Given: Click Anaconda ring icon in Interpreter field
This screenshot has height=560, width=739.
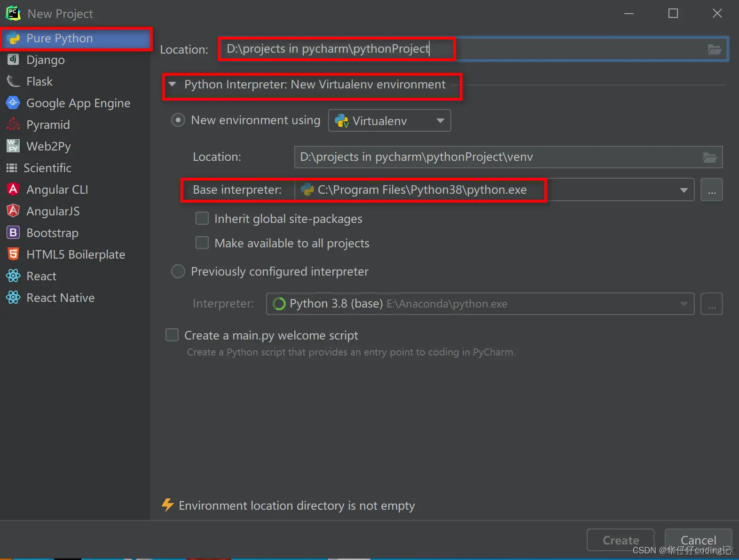Looking at the screenshot, I should [x=279, y=304].
